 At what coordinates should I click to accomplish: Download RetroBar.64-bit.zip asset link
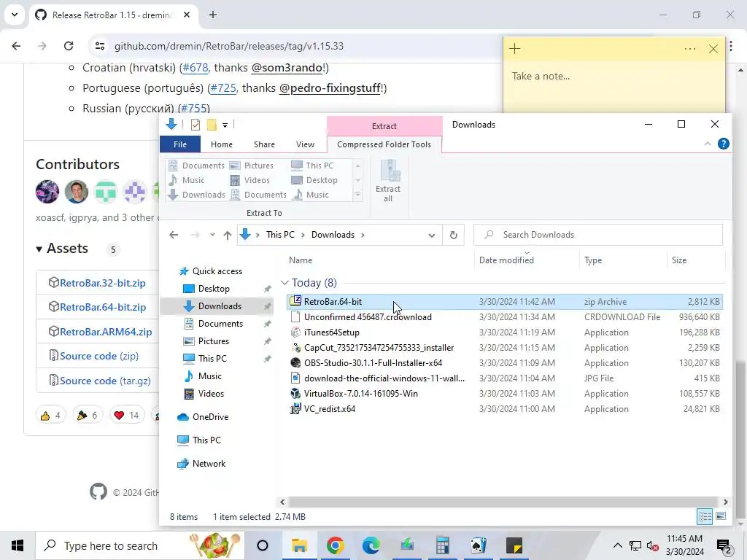tap(103, 307)
